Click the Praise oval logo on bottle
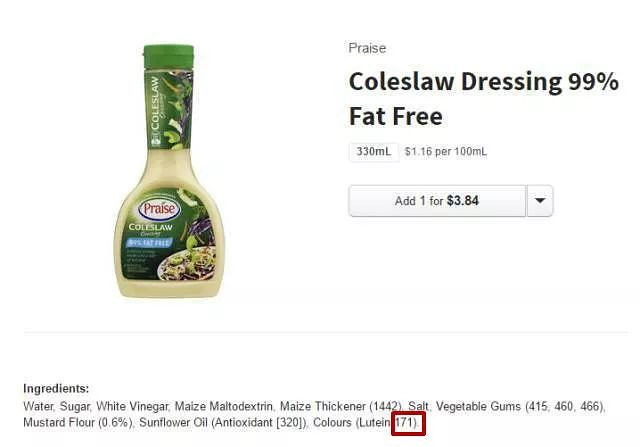The width and height of the screenshot is (640, 447). pyautogui.click(x=159, y=209)
